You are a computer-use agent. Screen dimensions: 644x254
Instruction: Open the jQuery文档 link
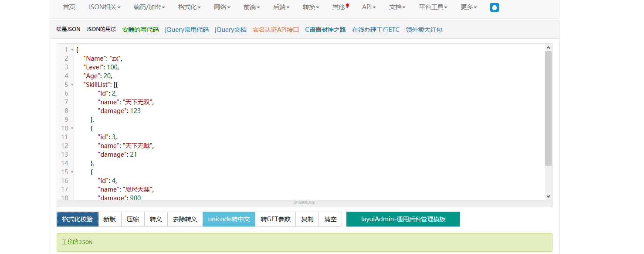coord(230,30)
